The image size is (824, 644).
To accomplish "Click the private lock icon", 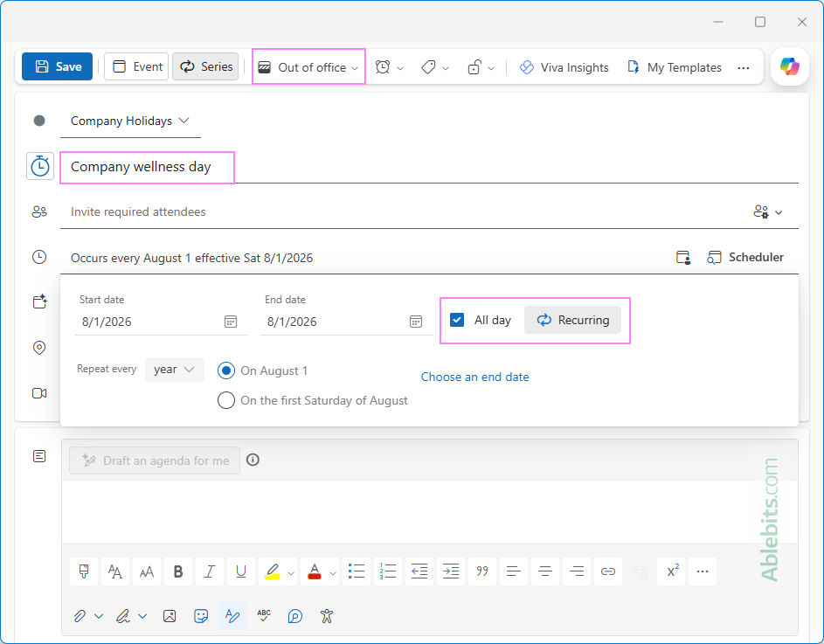I will (474, 67).
